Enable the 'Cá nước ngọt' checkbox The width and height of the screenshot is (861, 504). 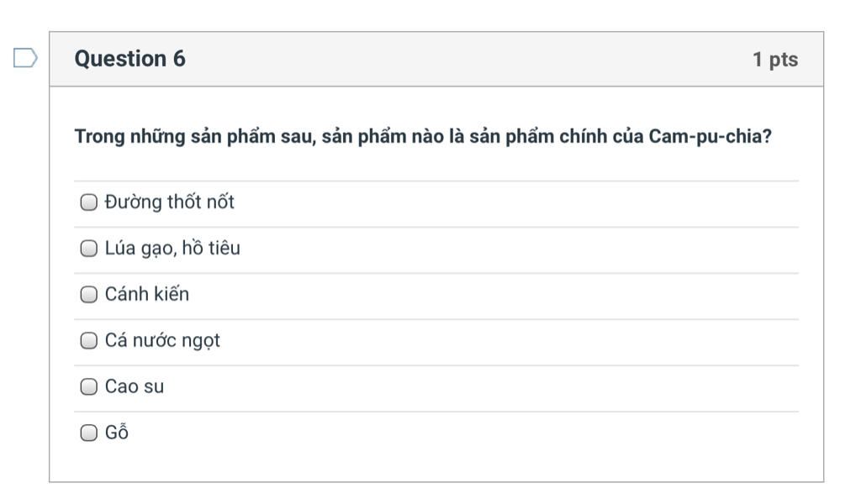88,341
